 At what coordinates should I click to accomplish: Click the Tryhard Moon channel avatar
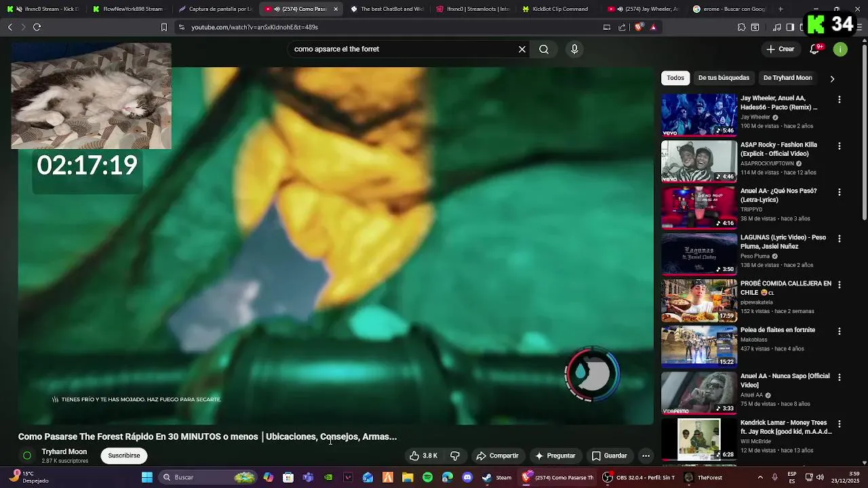click(27, 455)
